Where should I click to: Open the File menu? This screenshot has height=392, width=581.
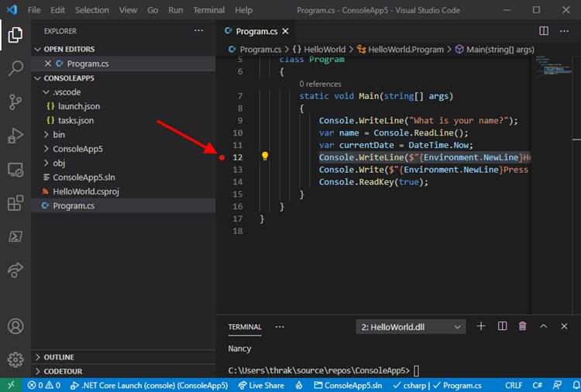coord(34,10)
